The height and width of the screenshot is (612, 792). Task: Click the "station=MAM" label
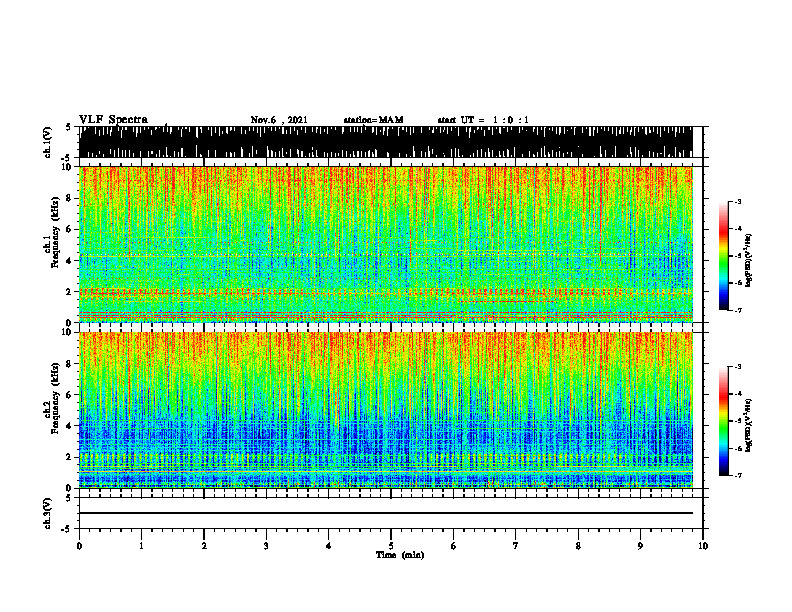(x=373, y=120)
